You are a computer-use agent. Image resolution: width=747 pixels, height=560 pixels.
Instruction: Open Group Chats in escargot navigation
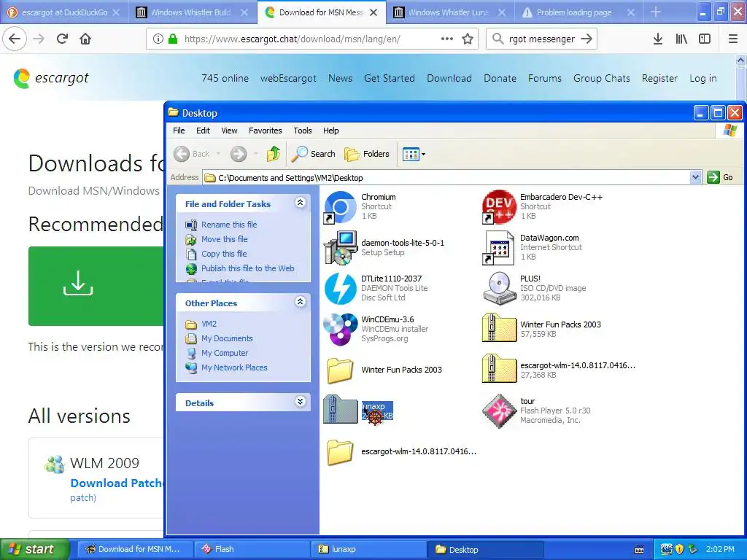point(601,78)
